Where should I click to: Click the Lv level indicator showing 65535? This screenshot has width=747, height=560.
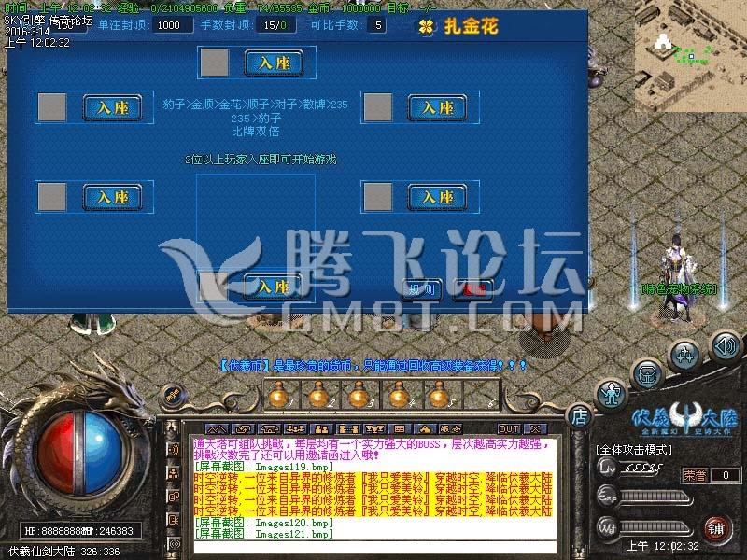[629, 469]
